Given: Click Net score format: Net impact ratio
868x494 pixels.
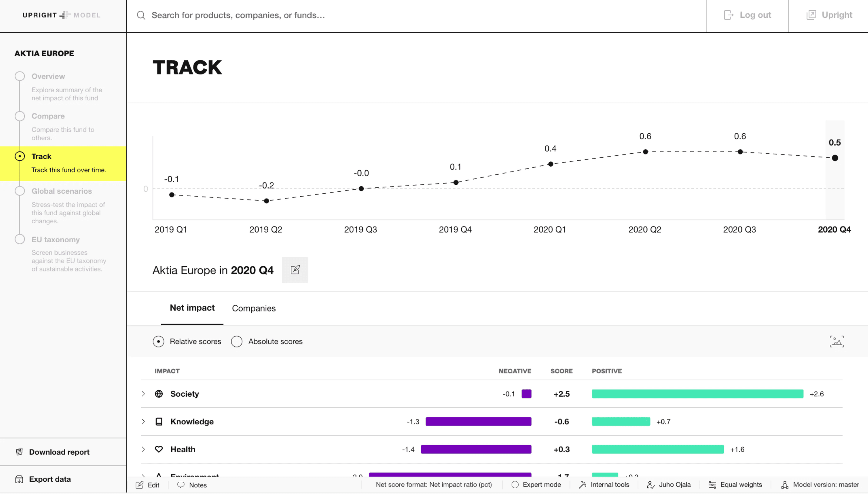Looking at the screenshot, I should coord(434,485).
